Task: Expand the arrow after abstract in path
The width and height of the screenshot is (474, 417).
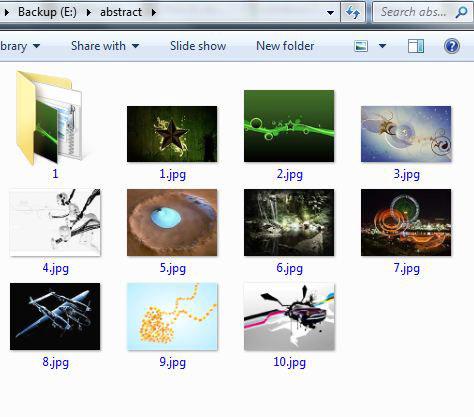Action: [x=153, y=13]
